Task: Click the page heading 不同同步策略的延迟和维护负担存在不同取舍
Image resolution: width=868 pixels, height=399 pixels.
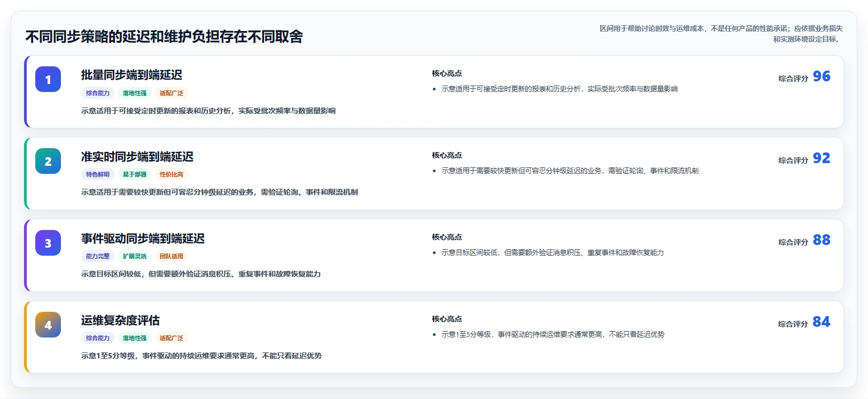Action: click(164, 36)
